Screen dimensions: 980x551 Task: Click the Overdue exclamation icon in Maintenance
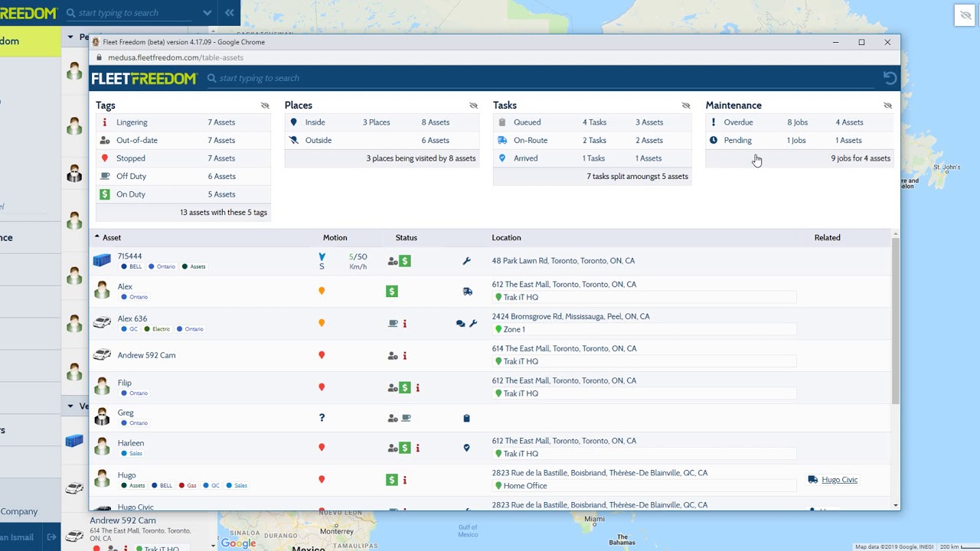(714, 122)
